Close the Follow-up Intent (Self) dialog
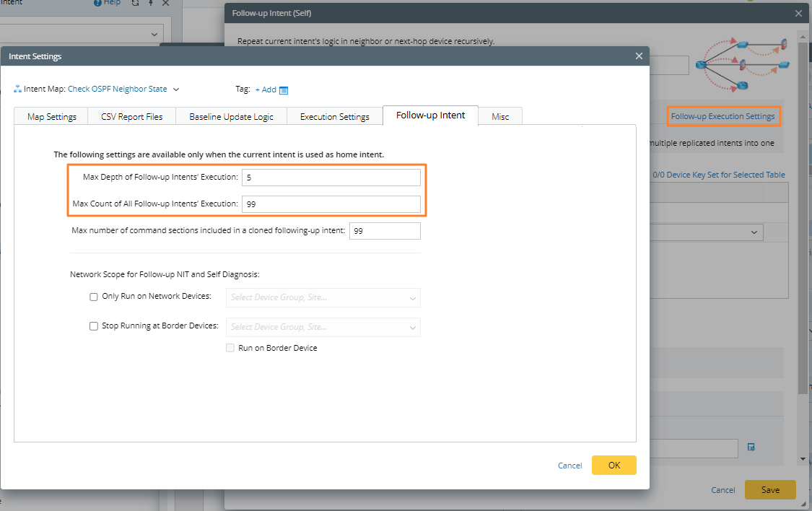Image resolution: width=812 pixels, height=511 pixels. pyautogui.click(x=798, y=13)
